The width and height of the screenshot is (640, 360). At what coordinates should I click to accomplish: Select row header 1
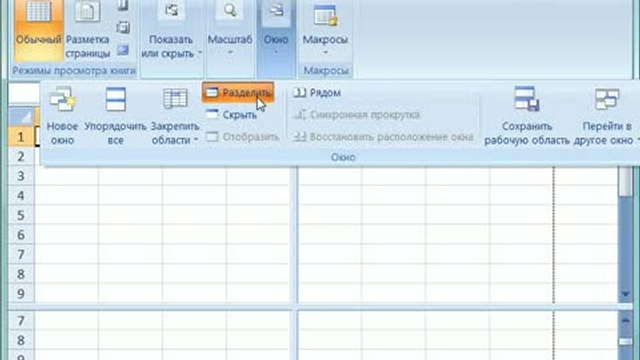coord(21,137)
